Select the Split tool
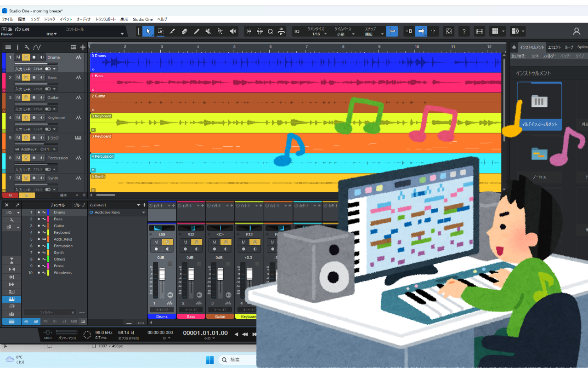 172,31
